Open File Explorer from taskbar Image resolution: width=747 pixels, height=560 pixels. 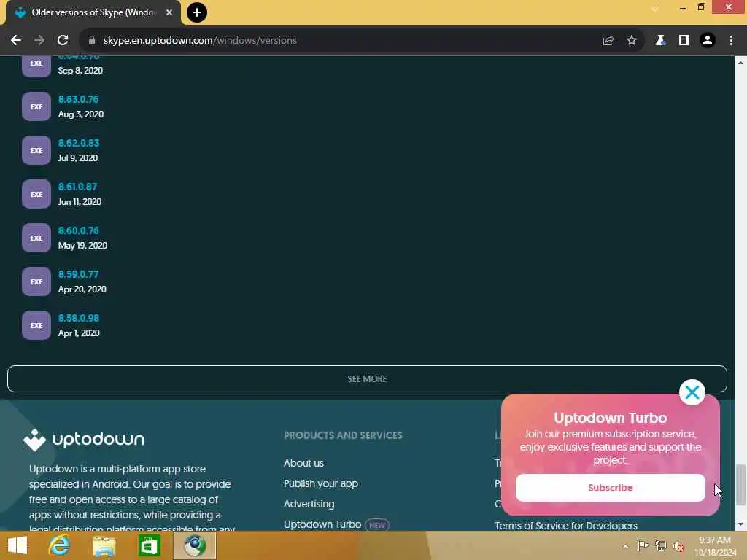(x=104, y=545)
